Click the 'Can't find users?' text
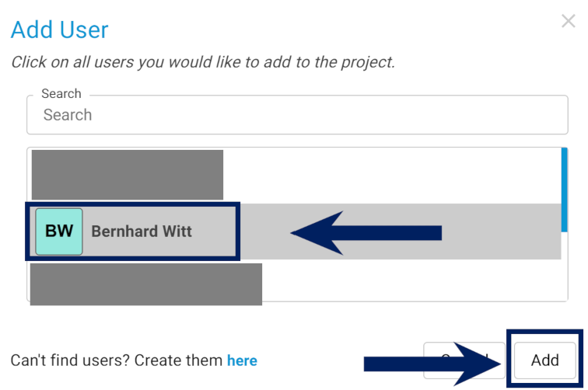Viewport: 588px width, 390px height. 117,360
